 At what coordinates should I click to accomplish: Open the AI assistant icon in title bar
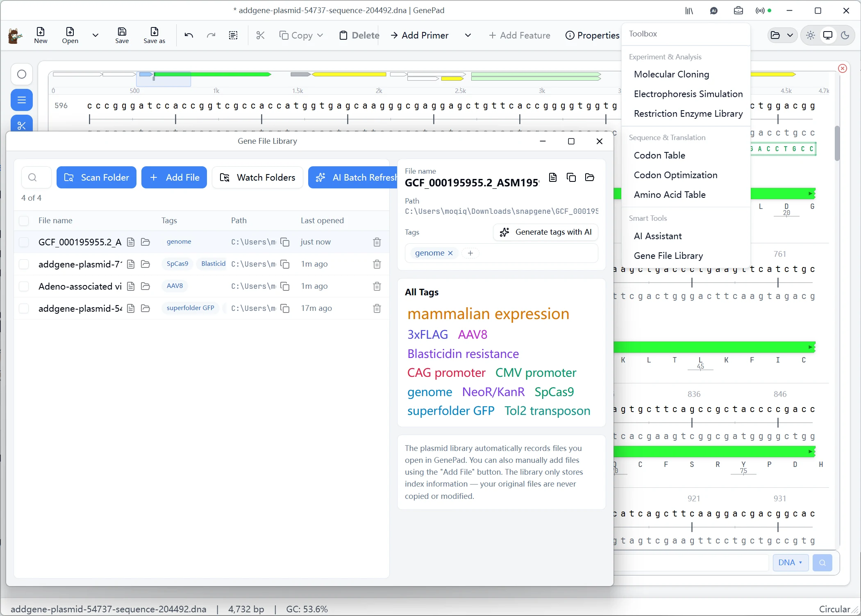point(714,11)
